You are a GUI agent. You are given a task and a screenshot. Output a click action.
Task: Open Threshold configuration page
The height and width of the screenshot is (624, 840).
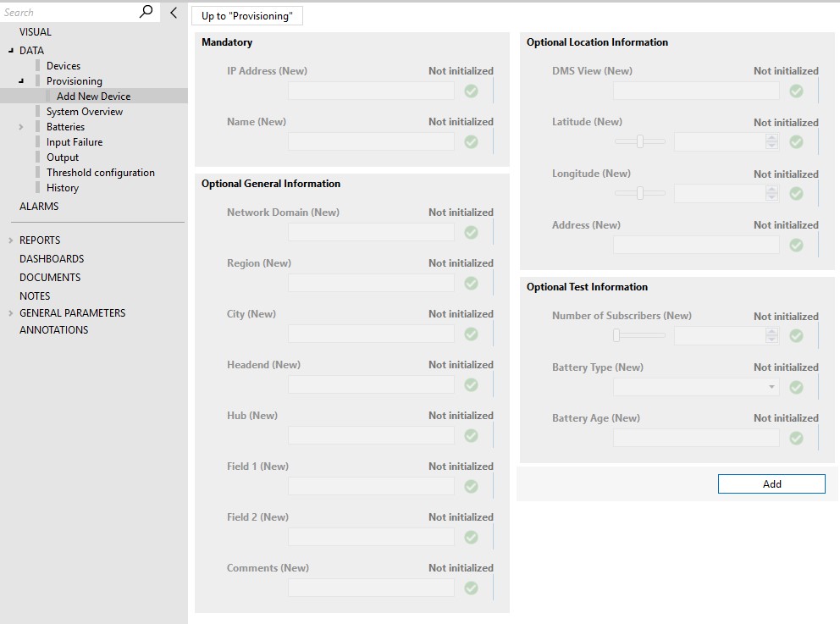click(101, 173)
